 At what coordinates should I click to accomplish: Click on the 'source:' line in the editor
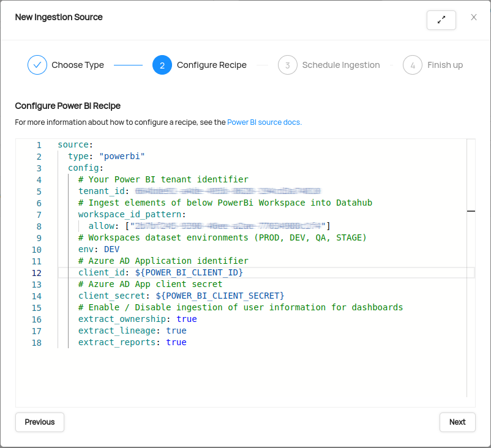[x=75, y=144]
